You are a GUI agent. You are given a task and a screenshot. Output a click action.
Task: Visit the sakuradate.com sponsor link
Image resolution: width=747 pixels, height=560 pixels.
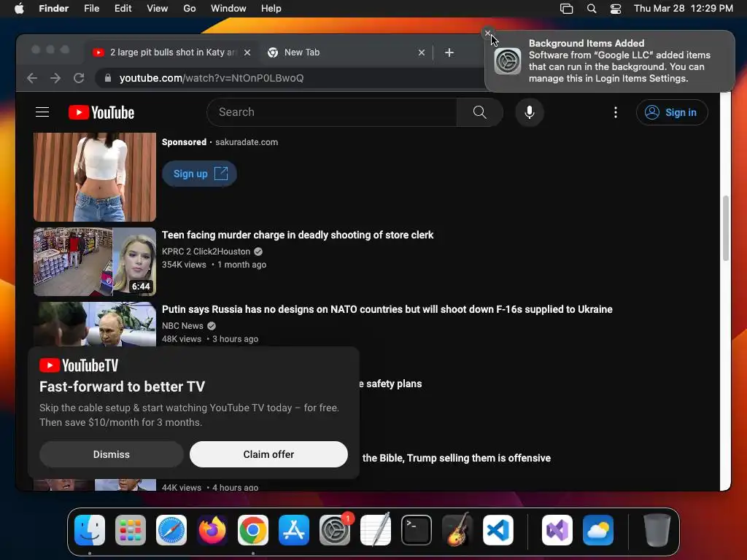click(247, 142)
